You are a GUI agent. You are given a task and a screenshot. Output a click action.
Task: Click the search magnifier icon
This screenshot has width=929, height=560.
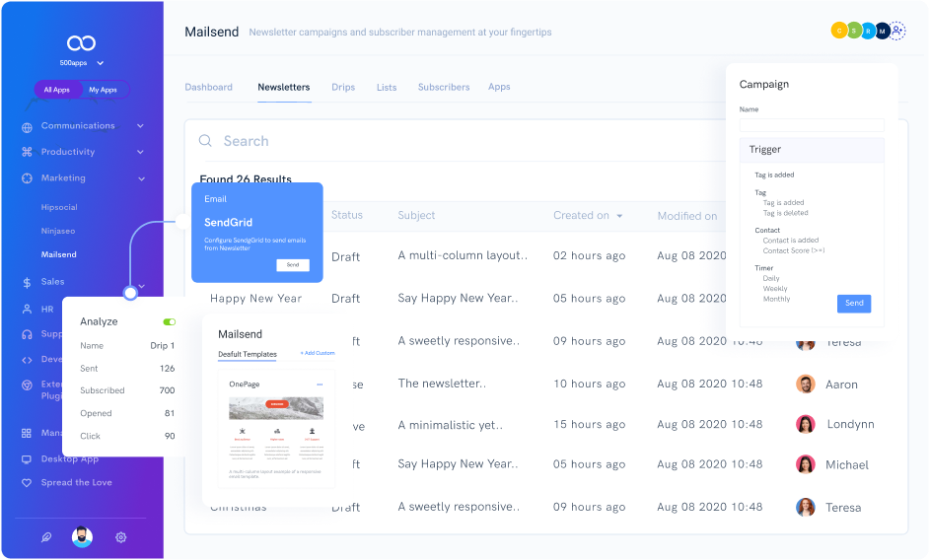click(x=205, y=140)
